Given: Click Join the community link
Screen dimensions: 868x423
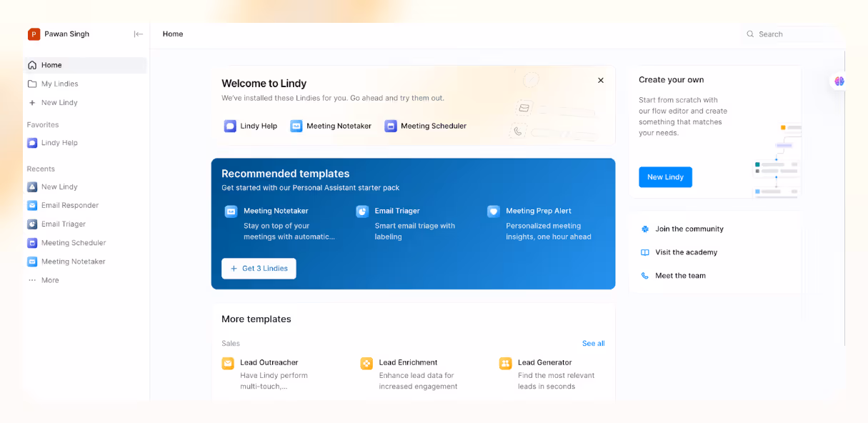Looking at the screenshot, I should coord(689,229).
